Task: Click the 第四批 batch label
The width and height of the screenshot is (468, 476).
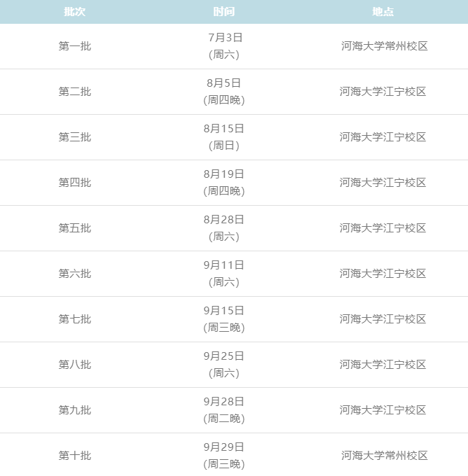Action: click(x=74, y=183)
